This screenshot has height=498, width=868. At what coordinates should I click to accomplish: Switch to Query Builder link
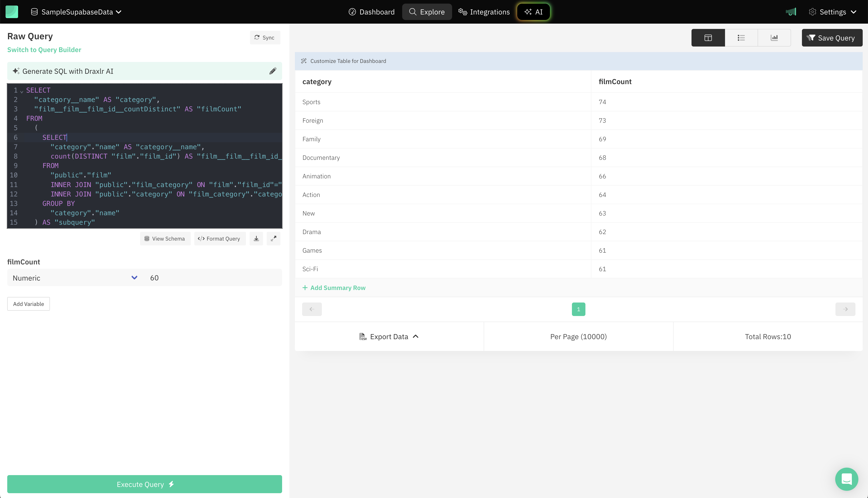click(44, 50)
